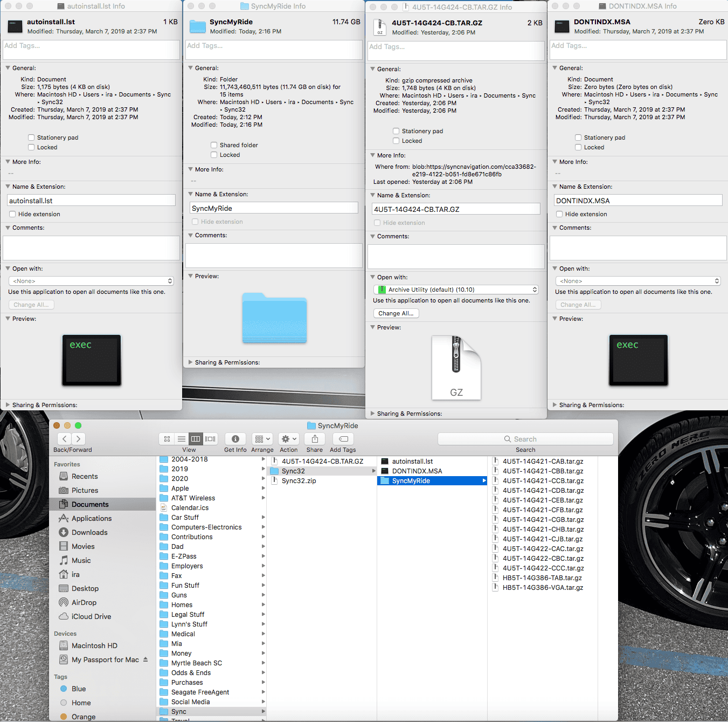Viewport: 728px width, 722px height.
Task: Open Recents in Finder sidebar
Action: coord(85,476)
